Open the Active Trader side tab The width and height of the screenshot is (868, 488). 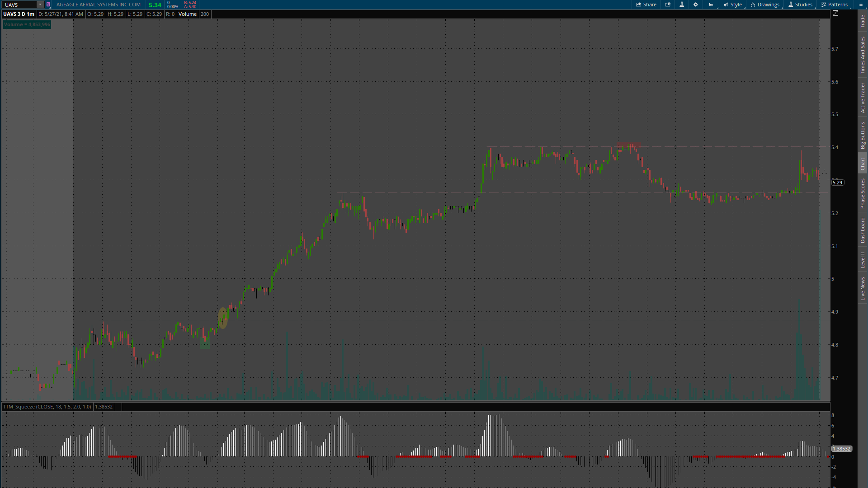[x=863, y=97]
